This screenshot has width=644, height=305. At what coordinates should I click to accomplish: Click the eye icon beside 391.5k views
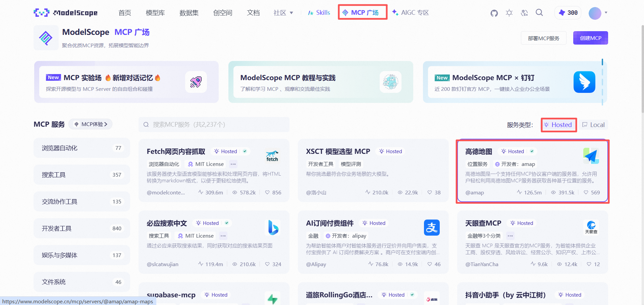pyautogui.click(x=553, y=192)
